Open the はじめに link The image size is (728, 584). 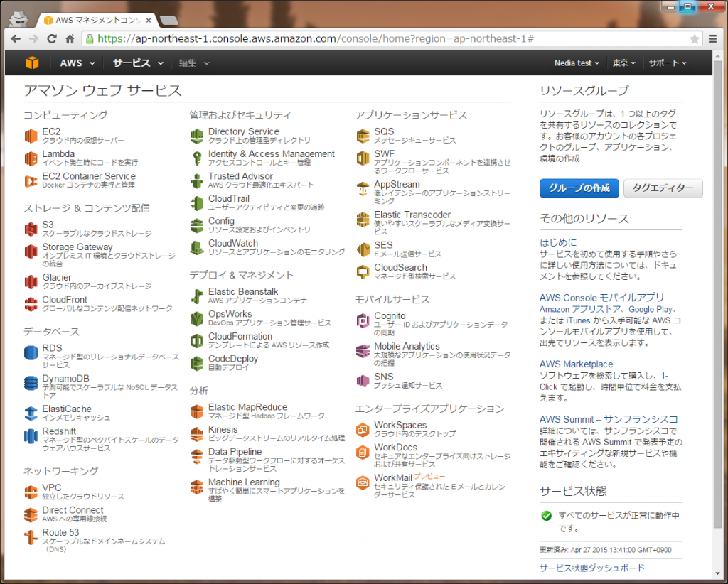pos(558,242)
